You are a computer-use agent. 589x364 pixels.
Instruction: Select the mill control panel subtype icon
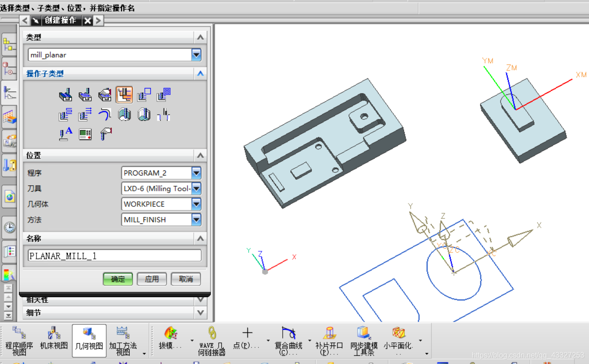coord(85,134)
